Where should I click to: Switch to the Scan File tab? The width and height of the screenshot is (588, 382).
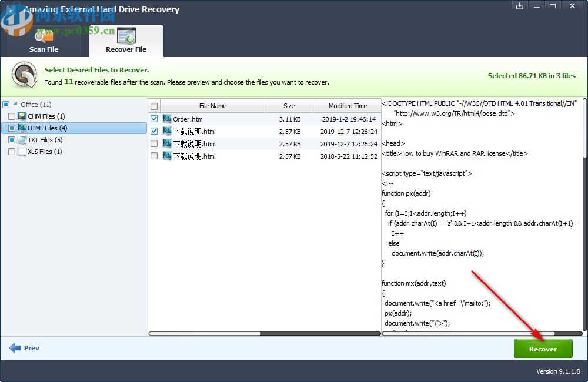[44, 41]
